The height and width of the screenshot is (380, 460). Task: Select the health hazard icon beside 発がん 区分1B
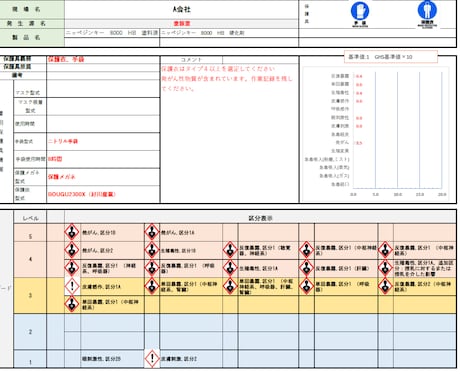[x=72, y=232]
